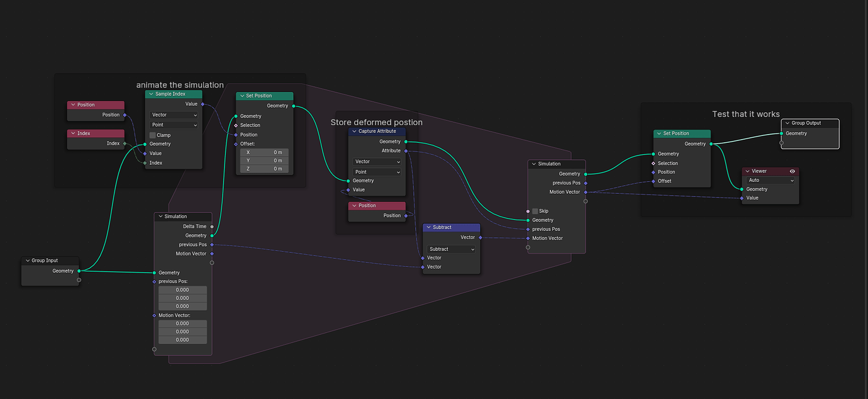Open the Viewer Auto domain dropdown
The width and height of the screenshot is (868, 399).
coord(771,180)
